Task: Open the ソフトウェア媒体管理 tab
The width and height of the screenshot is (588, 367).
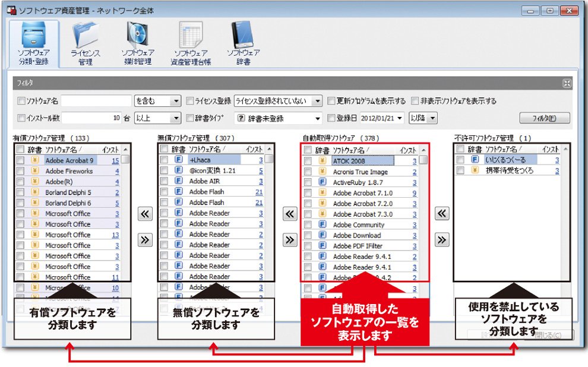Action: (x=138, y=44)
